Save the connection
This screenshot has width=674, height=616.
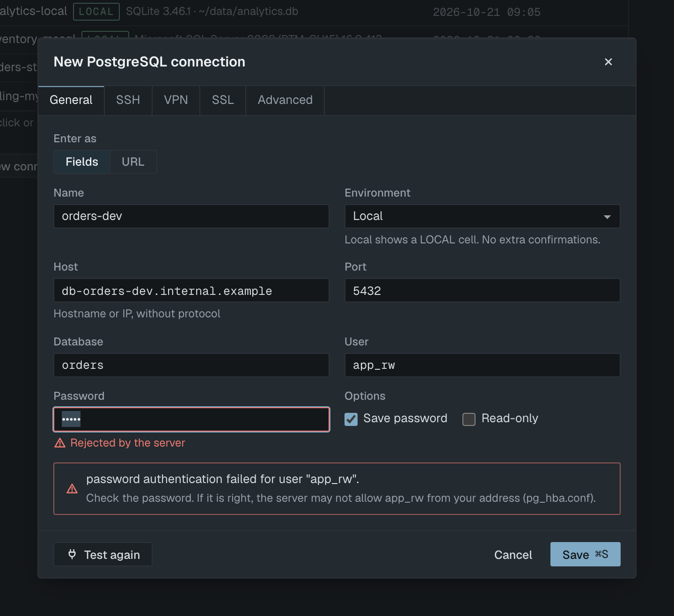point(585,554)
